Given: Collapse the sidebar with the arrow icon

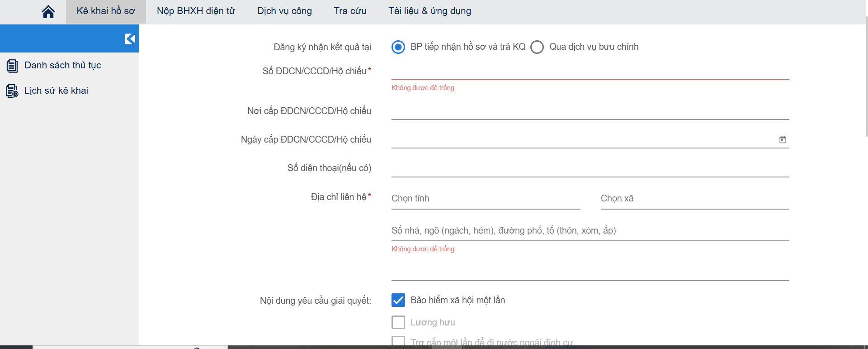Looking at the screenshot, I should (x=130, y=39).
